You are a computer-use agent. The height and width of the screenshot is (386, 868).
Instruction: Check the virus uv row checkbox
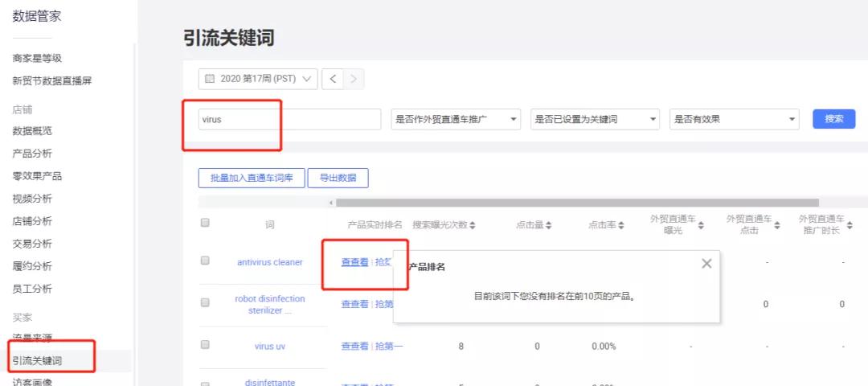coord(205,344)
